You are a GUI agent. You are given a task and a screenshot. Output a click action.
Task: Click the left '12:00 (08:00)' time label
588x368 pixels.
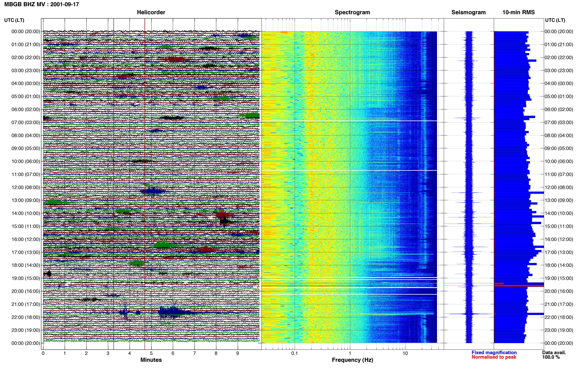click(26, 187)
